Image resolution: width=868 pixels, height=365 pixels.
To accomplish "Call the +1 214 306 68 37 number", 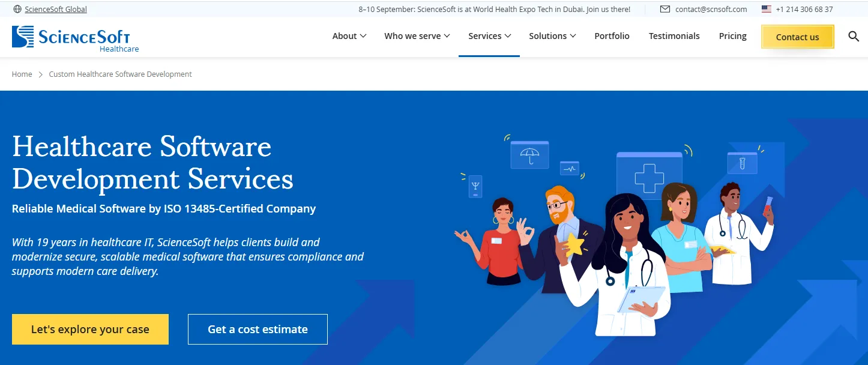I will (x=804, y=9).
